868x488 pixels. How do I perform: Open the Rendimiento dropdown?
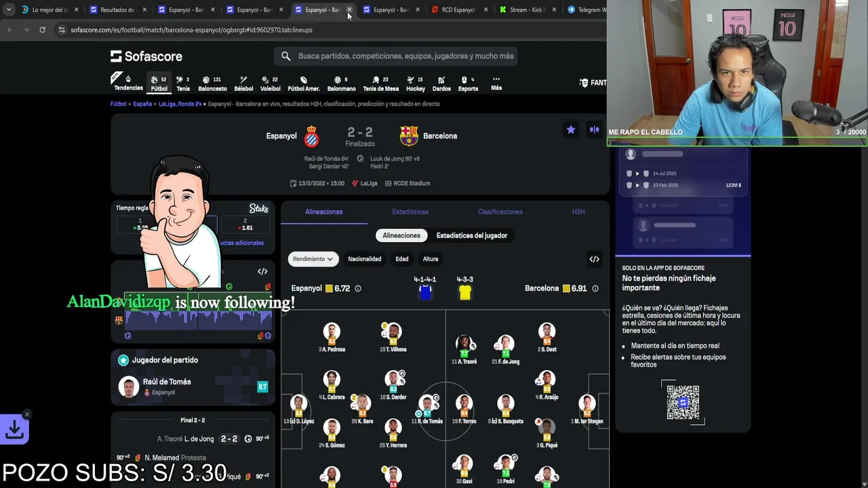(x=313, y=259)
